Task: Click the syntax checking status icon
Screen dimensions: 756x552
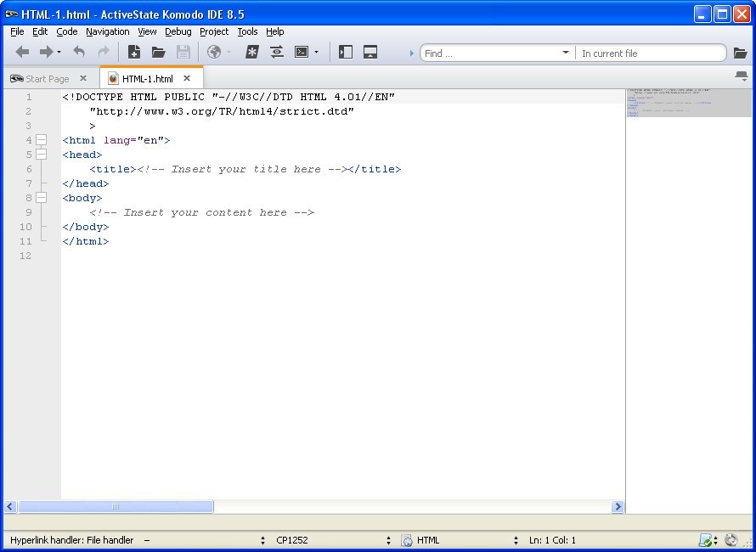Action: (x=705, y=540)
